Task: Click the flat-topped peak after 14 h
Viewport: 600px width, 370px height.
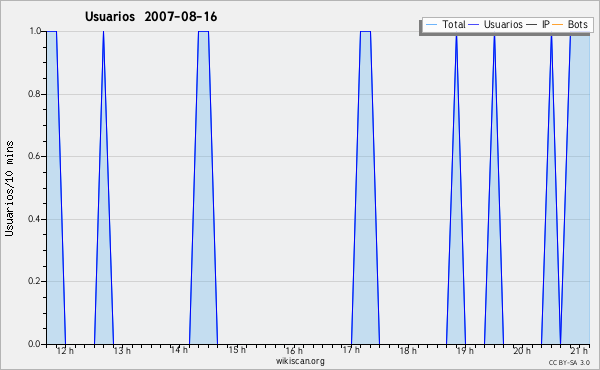Action: pyautogui.click(x=204, y=187)
